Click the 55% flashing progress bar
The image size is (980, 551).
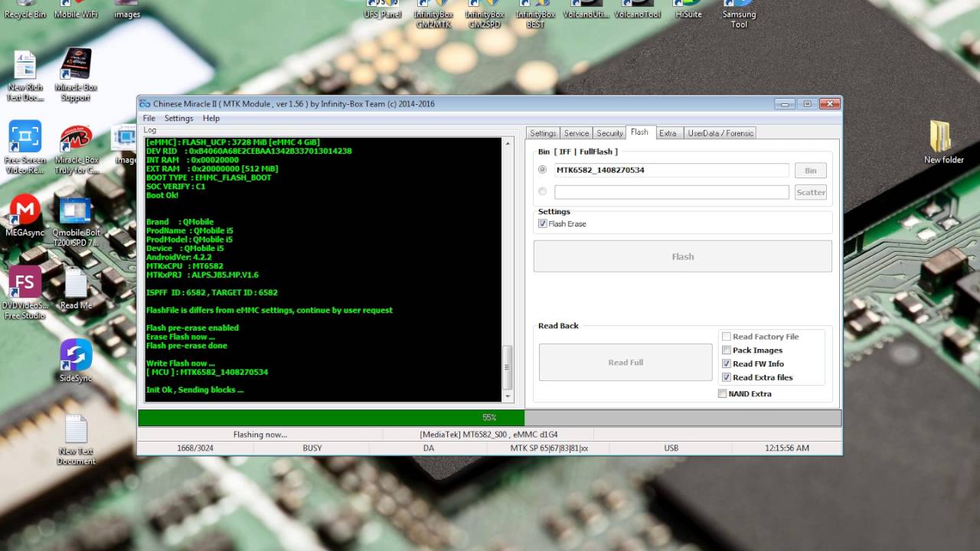point(489,418)
